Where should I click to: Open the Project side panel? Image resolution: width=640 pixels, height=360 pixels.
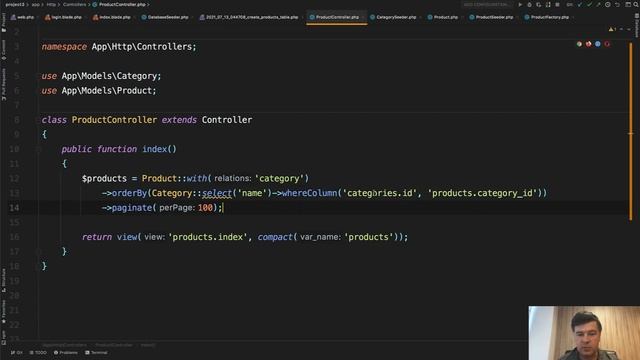pyautogui.click(x=4, y=22)
